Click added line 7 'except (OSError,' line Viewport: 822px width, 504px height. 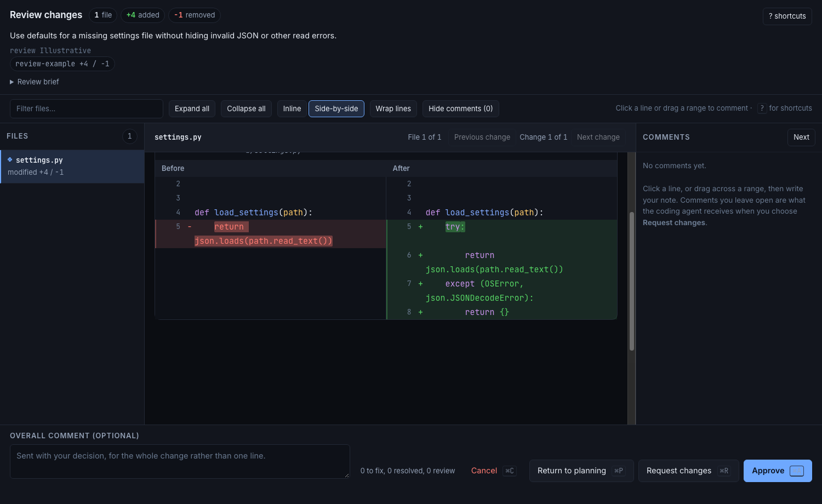[x=502, y=291]
